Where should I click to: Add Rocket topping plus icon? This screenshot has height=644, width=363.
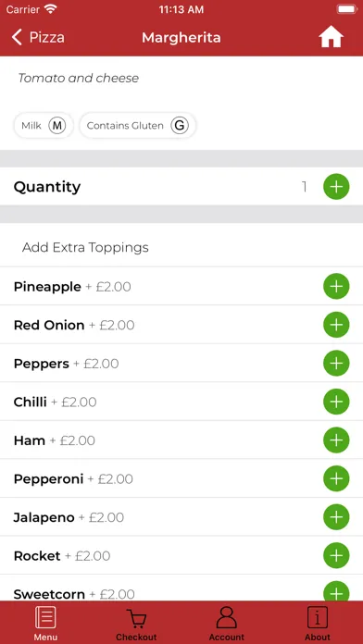[336, 555]
